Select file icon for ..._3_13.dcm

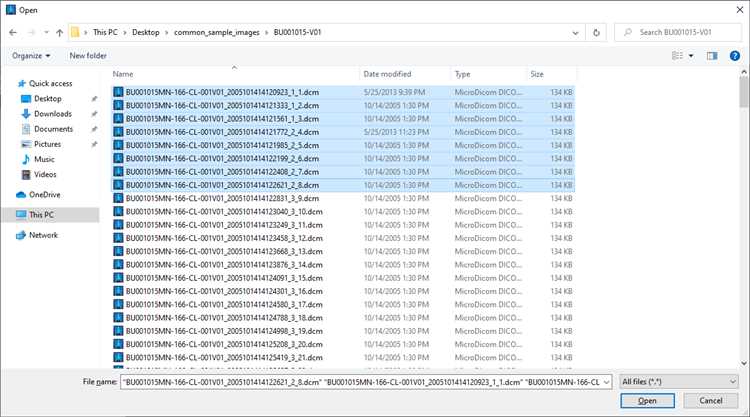(118, 252)
